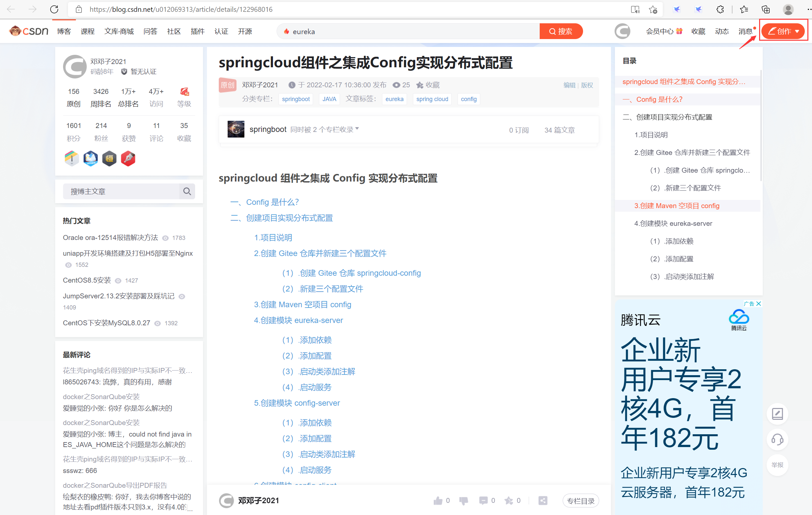The width and height of the screenshot is (812, 515).
Task: Expand the springboot column dropdown
Action: 361,128
